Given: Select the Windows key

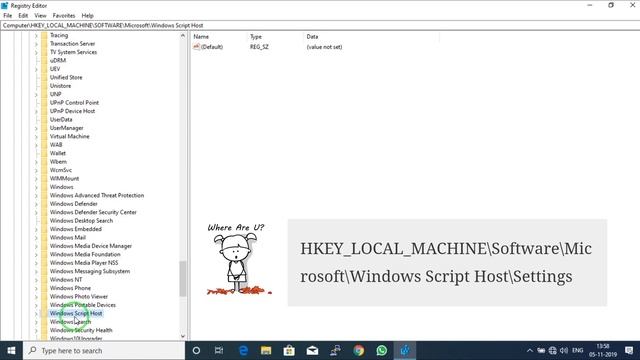Looking at the screenshot, I should point(62,187).
